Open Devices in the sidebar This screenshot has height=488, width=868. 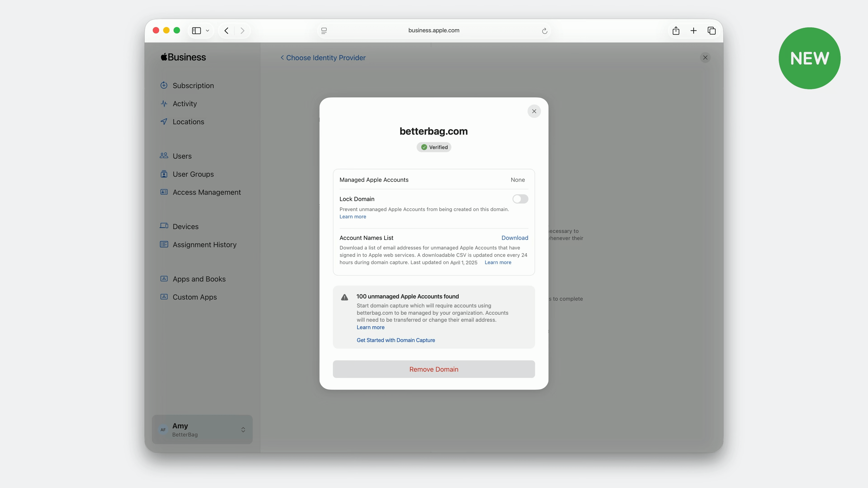tap(185, 227)
